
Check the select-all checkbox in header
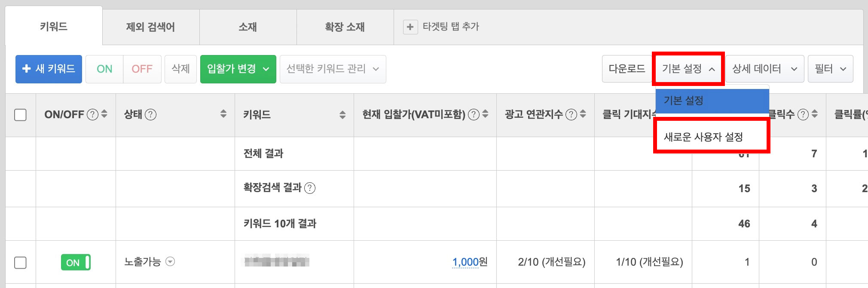[x=21, y=115]
